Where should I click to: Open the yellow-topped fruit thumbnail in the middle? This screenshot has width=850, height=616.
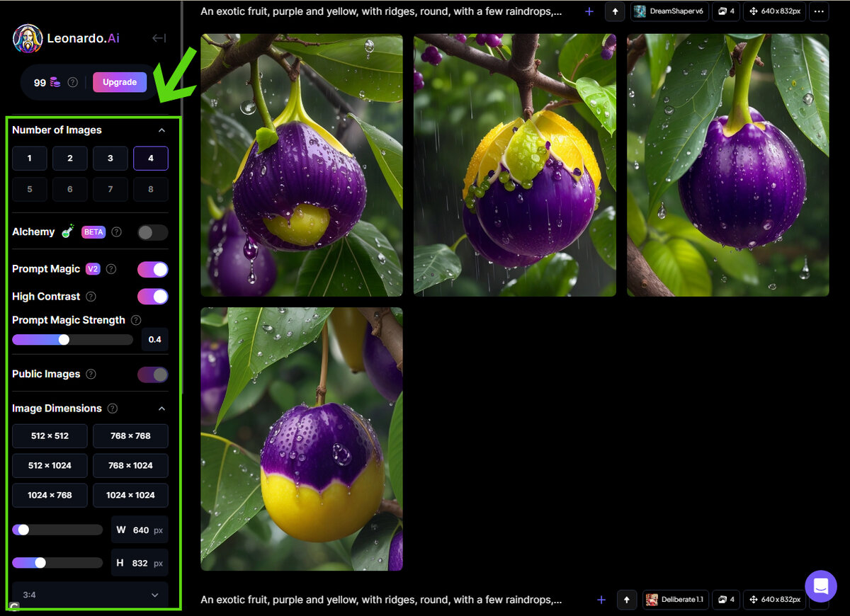click(x=515, y=165)
